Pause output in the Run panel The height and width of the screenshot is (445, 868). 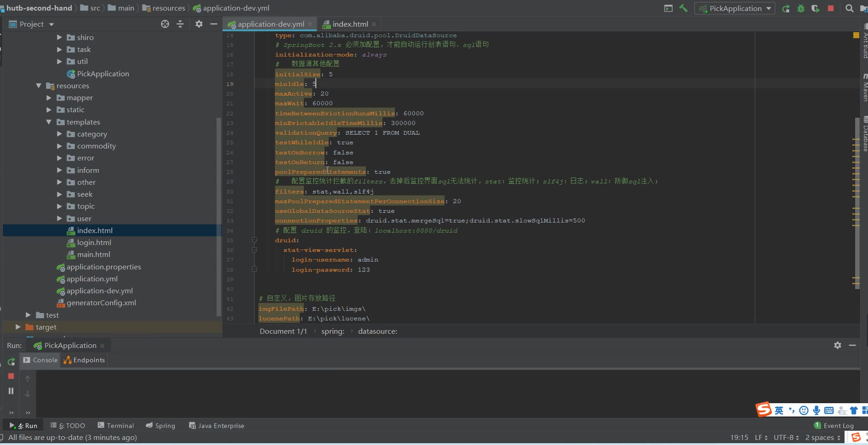11,391
